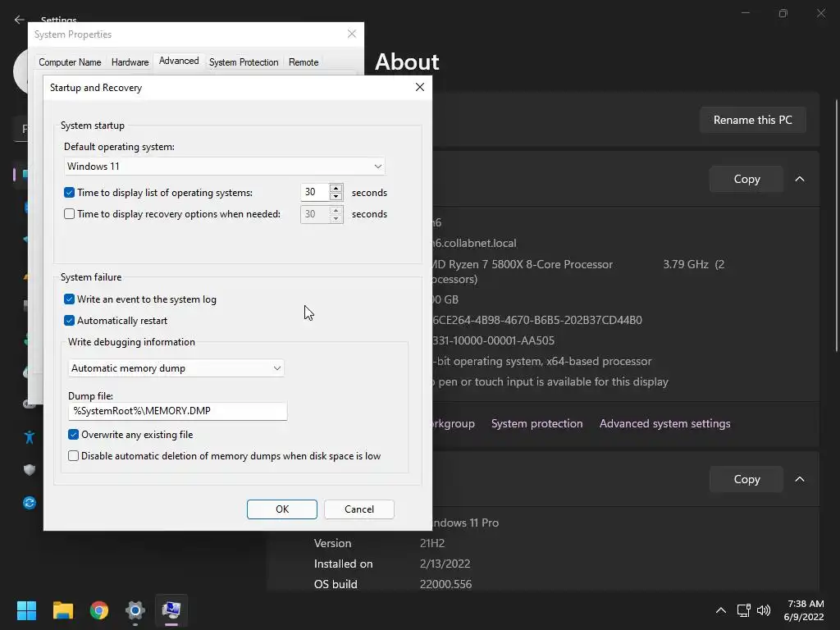This screenshot has width=840, height=630.
Task: Select the Advanced tab
Action: [x=179, y=61]
